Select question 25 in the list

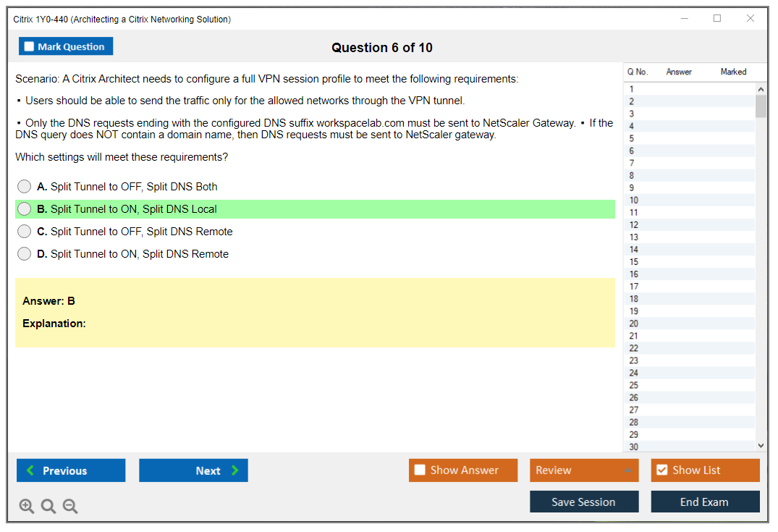click(x=634, y=385)
